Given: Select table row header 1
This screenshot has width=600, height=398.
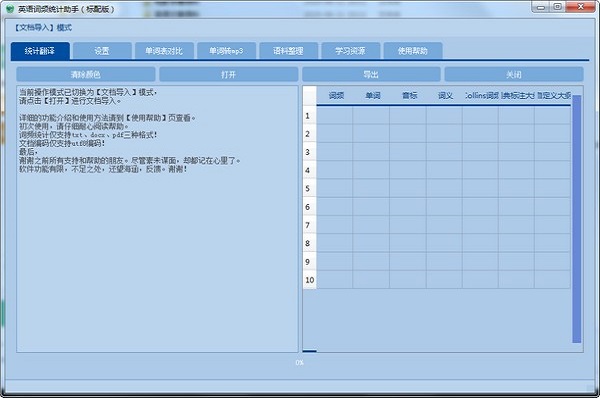Looking at the screenshot, I should pos(310,116).
